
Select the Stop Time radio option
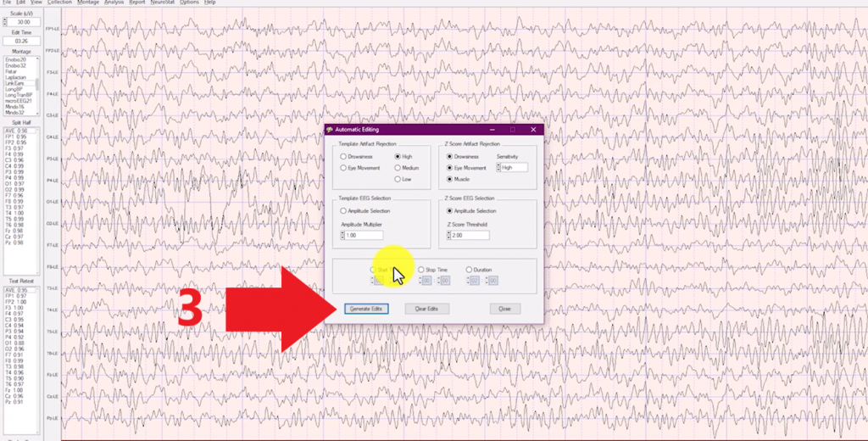point(421,270)
